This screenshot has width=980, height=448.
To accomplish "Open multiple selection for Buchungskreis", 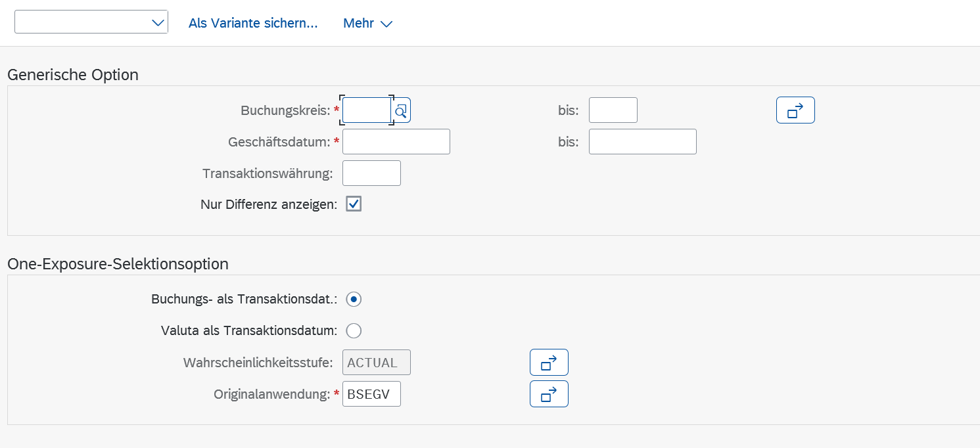I will pyautogui.click(x=795, y=110).
